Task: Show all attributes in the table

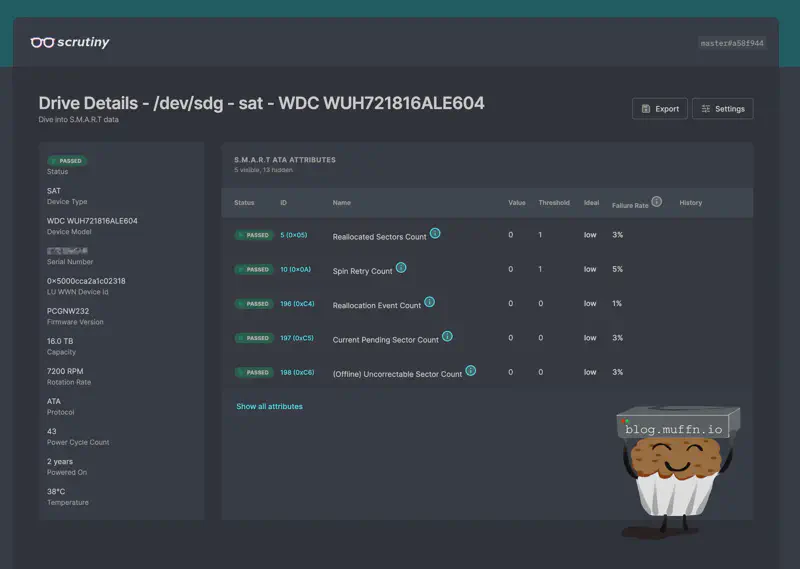Action: click(x=269, y=407)
